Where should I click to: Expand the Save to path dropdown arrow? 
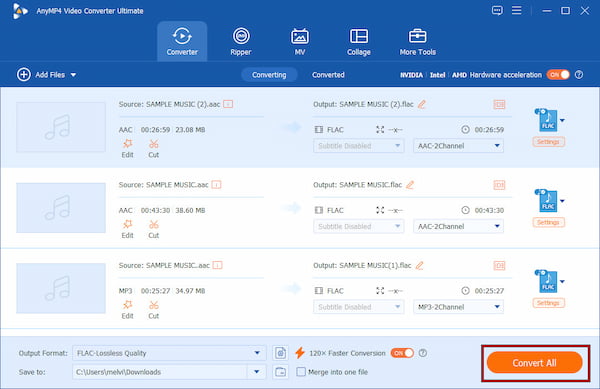coord(257,372)
